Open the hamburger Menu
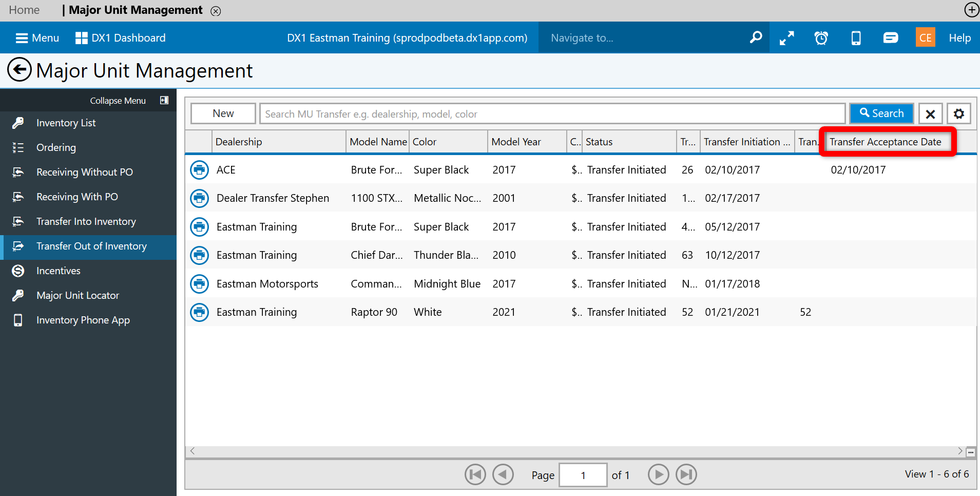 [37, 38]
